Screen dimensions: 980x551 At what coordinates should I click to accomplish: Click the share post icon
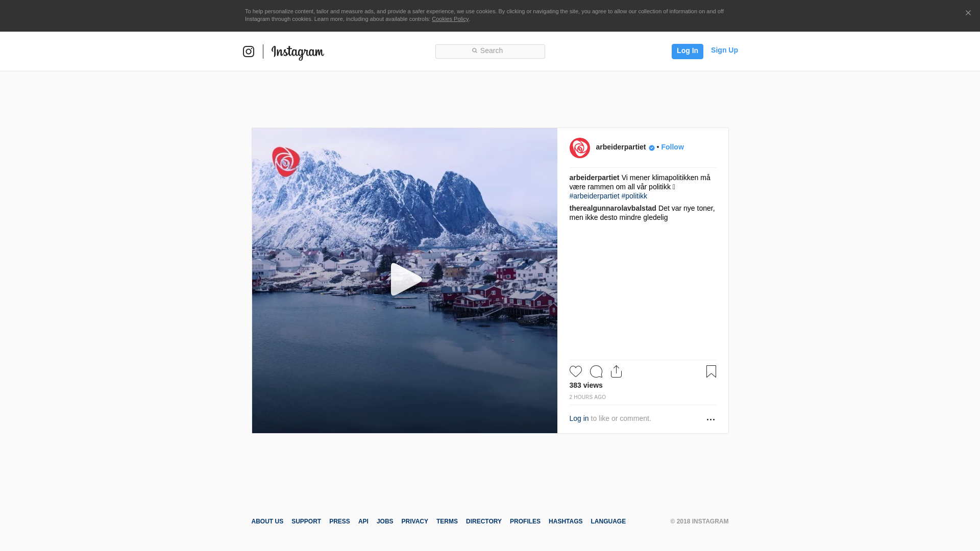click(616, 371)
